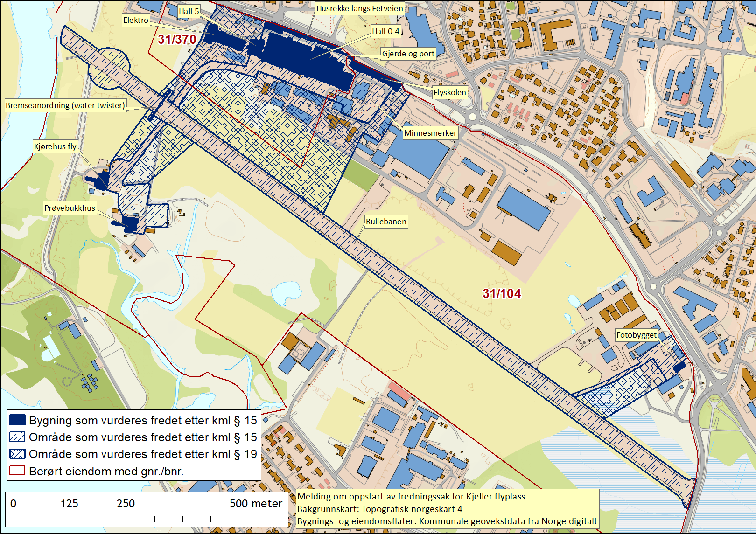Select the Prøvebukkhus callout
This screenshot has width=756, height=534.
pos(71,208)
